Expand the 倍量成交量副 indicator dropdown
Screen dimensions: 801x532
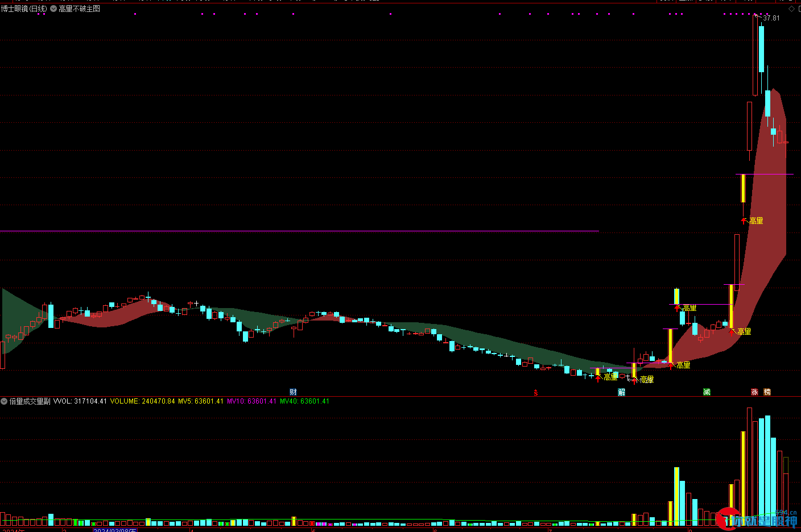coord(4,401)
